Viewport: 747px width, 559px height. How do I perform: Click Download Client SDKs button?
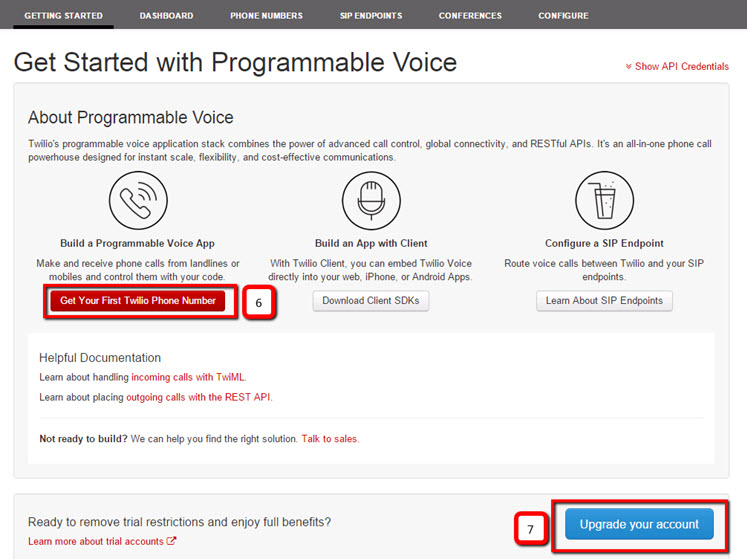click(x=371, y=301)
